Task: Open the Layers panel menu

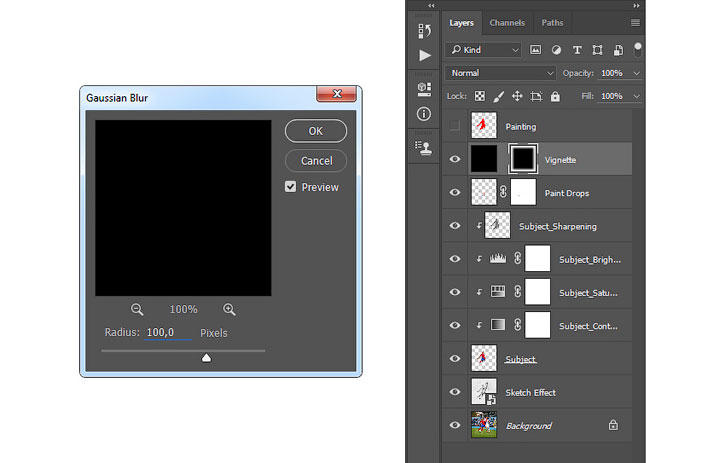Action: coord(635,23)
